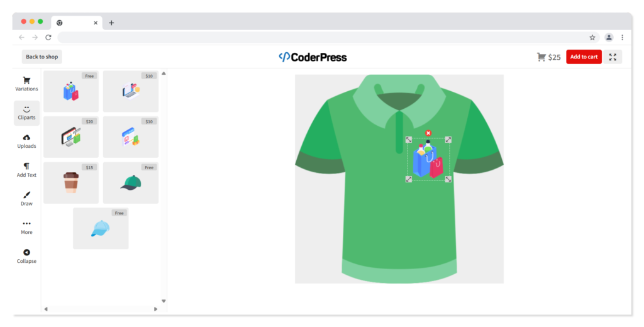This screenshot has height=327, width=644.
Task: Collapse the left sidebar
Action: point(26,256)
